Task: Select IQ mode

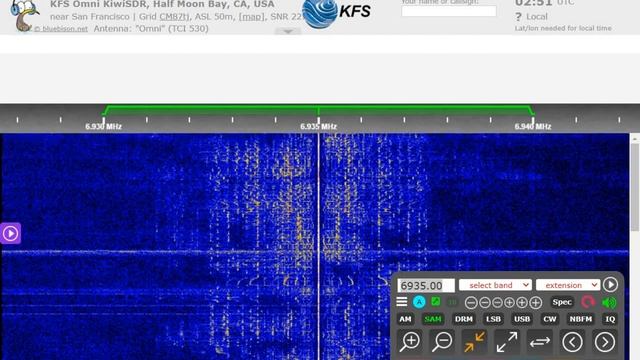Action: [610, 319]
